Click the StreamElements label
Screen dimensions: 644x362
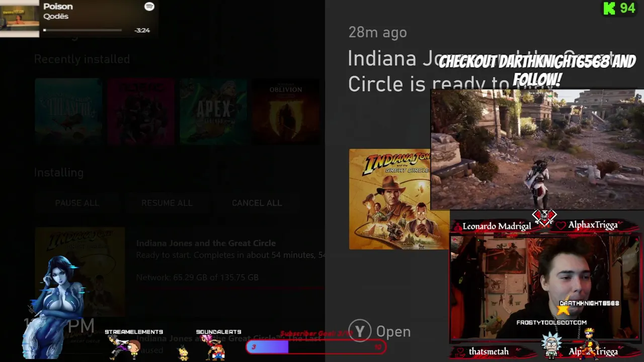pos(134,332)
